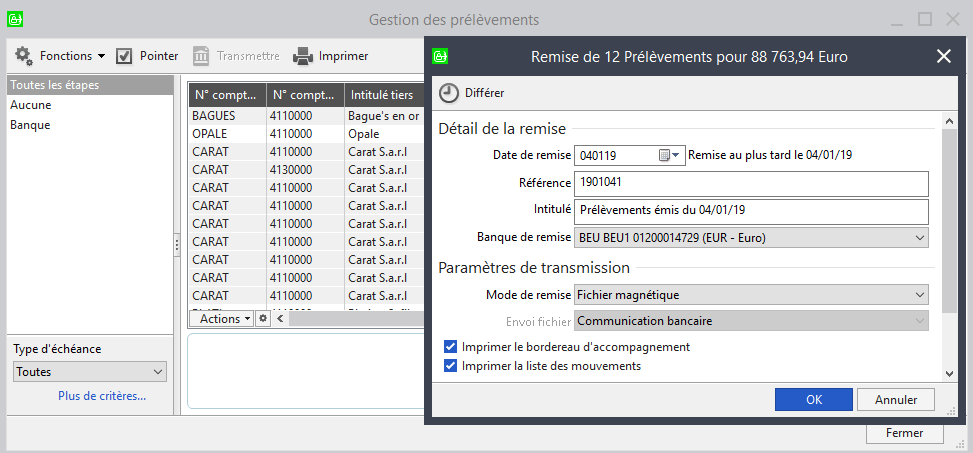Open the Actions menu below the table
Image resolution: width=973 pixels, height=453 pixels.
220,319
